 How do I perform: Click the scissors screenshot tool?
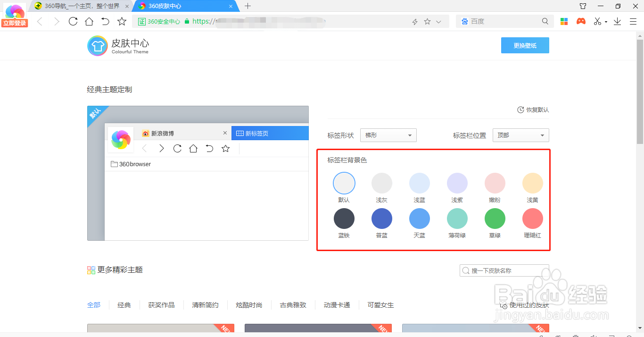click(x=597, y=21)
